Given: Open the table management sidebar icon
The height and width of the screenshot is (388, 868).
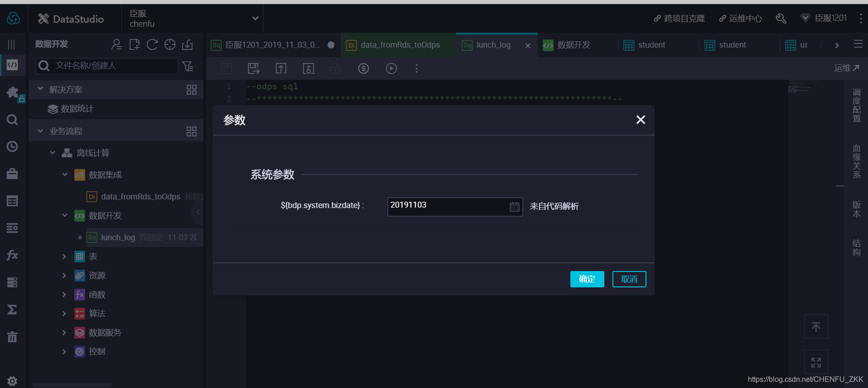Looking at the screenshot, I should [x=12, y=201].
